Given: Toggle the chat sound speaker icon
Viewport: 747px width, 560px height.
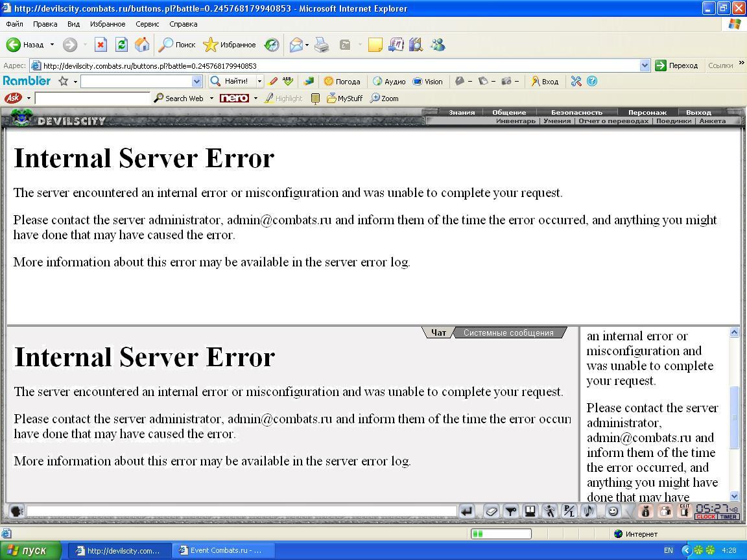Looking at the screenshot, I should pyautogui.click(x=589, y=511).
